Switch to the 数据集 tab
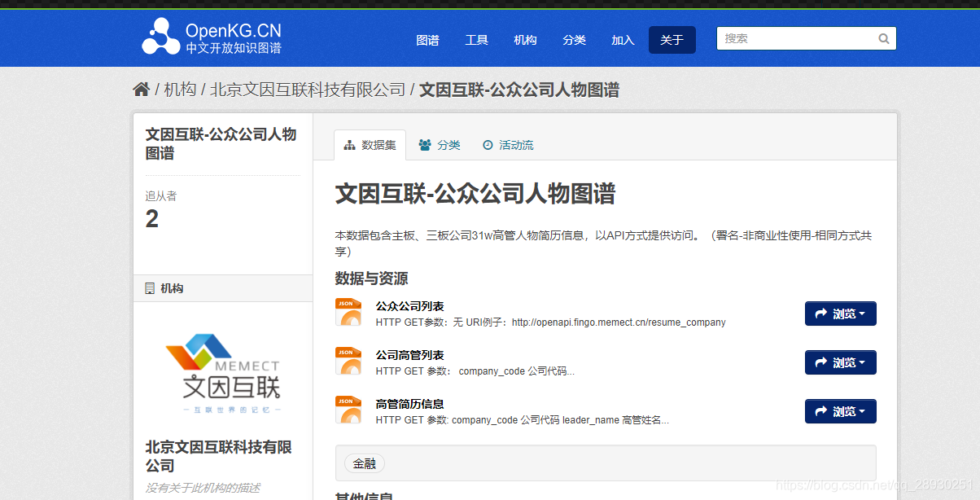 [370, 145]
